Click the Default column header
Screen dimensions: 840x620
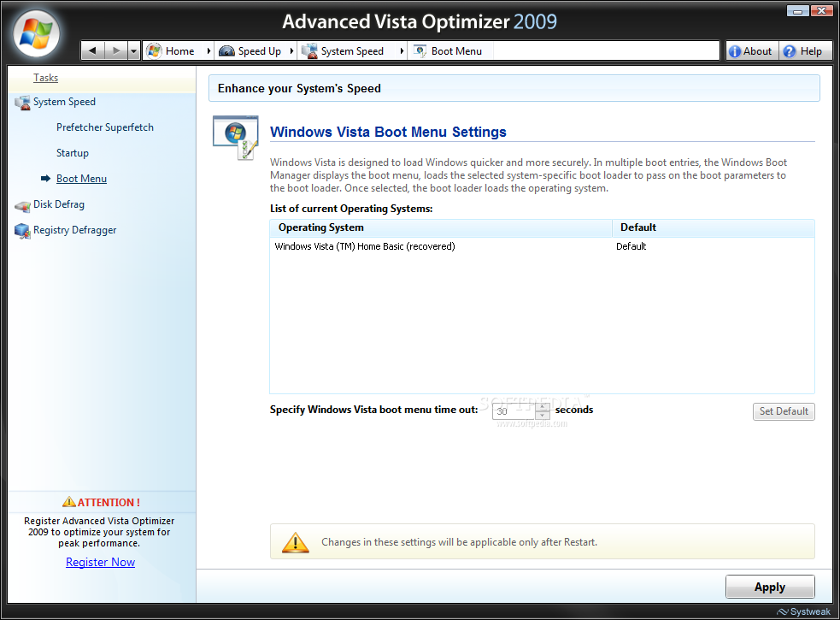pyautogui.click(x=714, y=227)
